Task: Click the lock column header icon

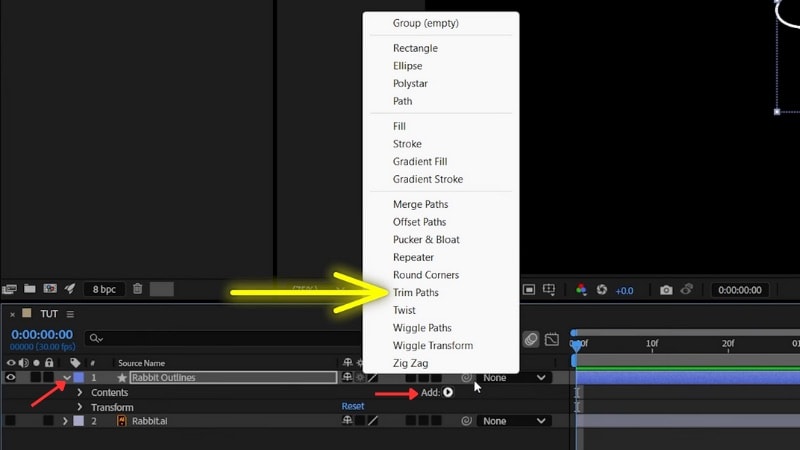Action: pos(49,362)
